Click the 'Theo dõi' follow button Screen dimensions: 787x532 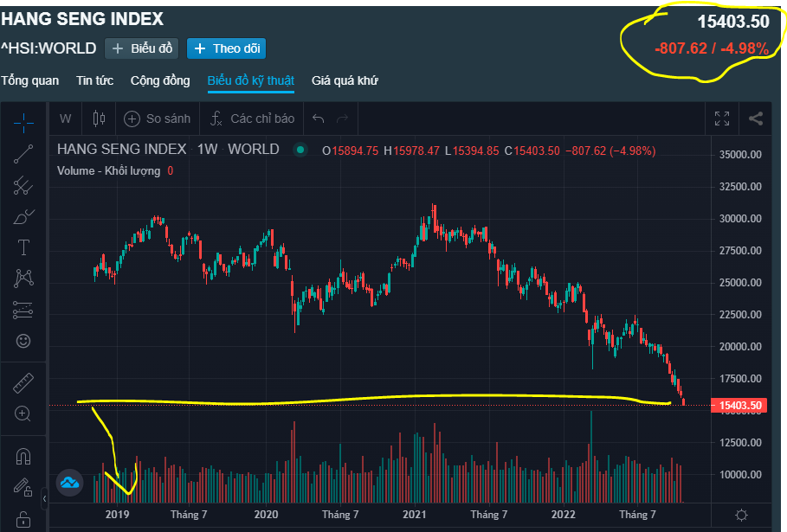click(226, 48)
